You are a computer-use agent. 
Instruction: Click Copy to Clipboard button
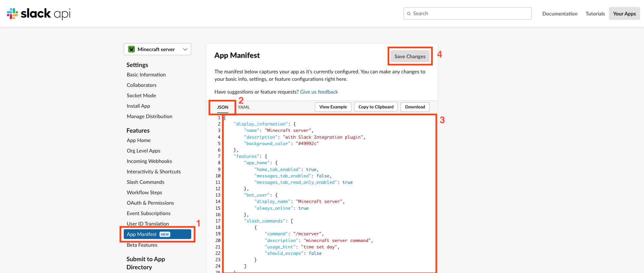coord(376,107)
